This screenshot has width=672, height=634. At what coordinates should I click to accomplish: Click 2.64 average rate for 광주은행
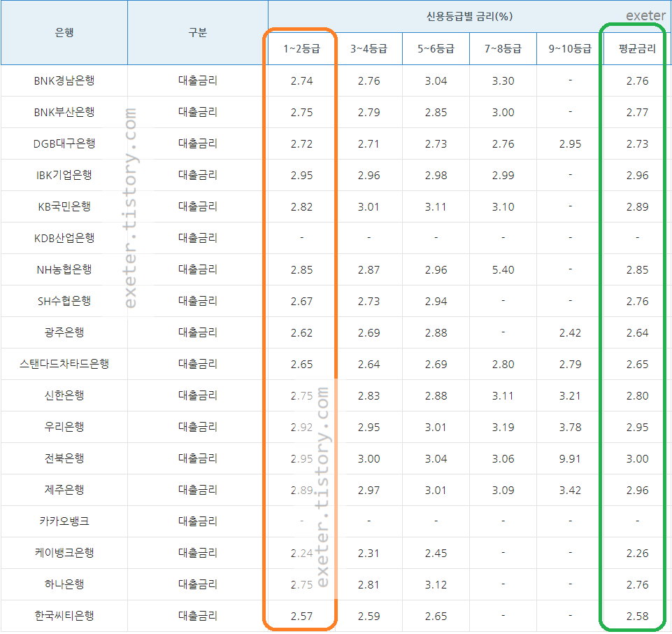tap(637, 333)
